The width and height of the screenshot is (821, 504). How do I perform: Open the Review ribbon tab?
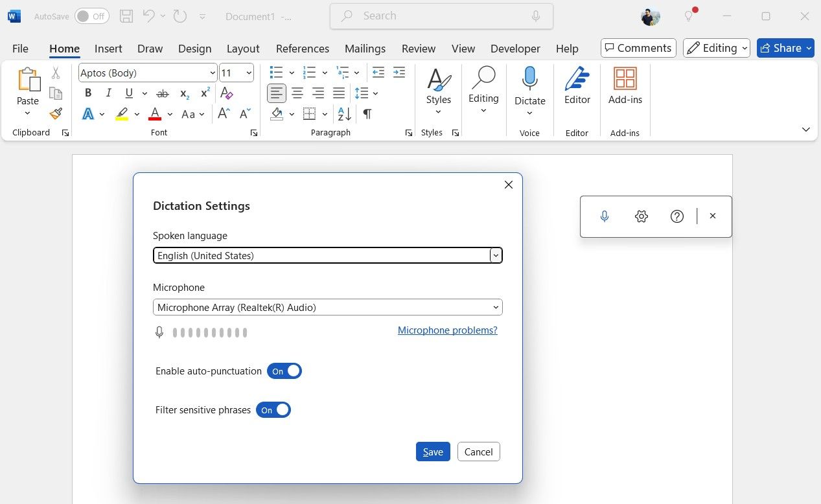418,48
